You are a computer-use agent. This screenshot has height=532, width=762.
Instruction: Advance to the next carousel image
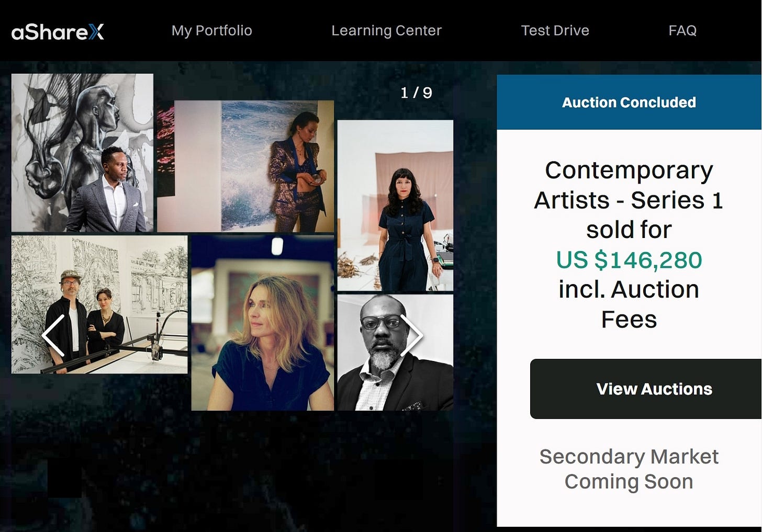411,336
